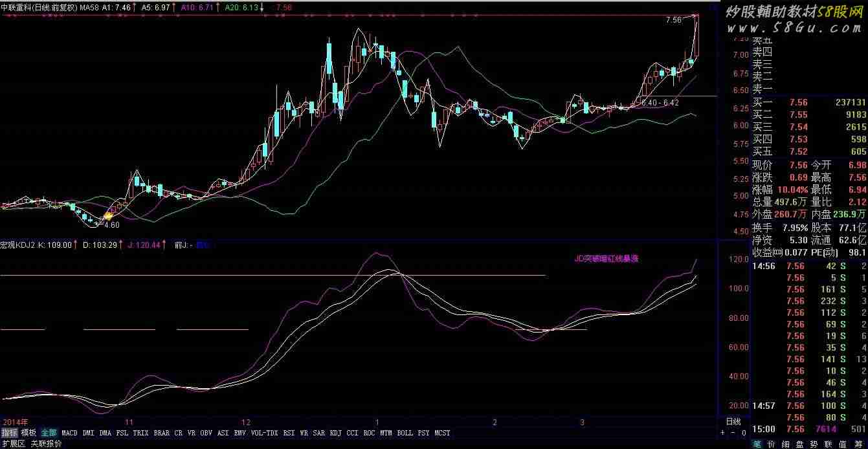Click the 买一 bid row at 7.56

pos(809,102)
